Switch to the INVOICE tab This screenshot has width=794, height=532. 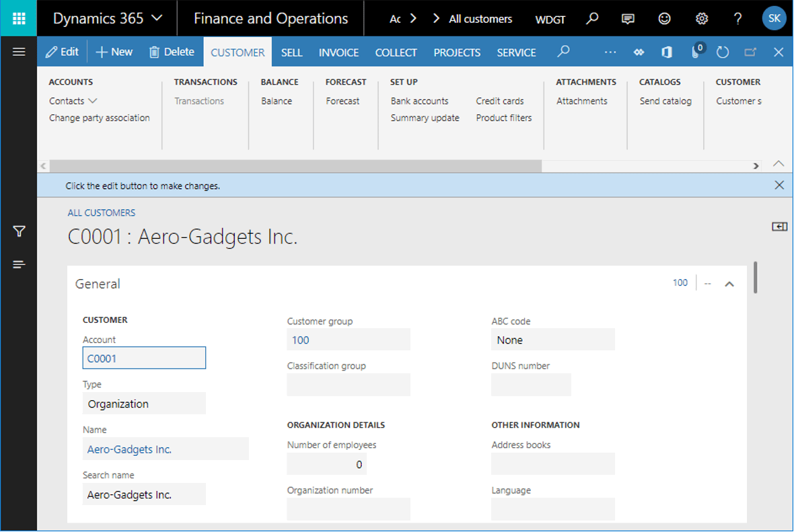(338, 52)
